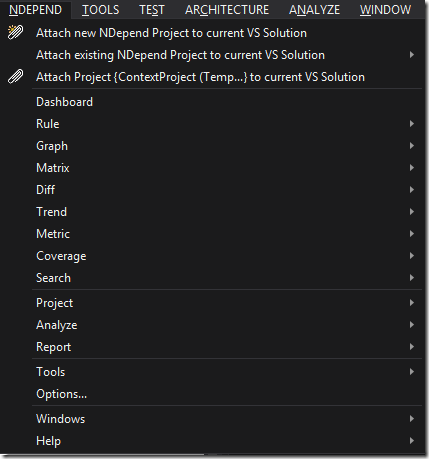
Task: Open the WINDOW menu in menu bar
Action: pos(385,10)
